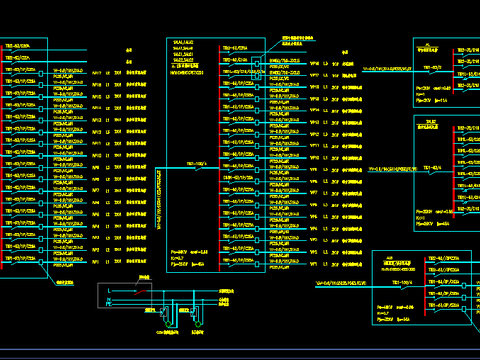
Task: Select the callout label below the left panel corner
Action: (65, 283)
